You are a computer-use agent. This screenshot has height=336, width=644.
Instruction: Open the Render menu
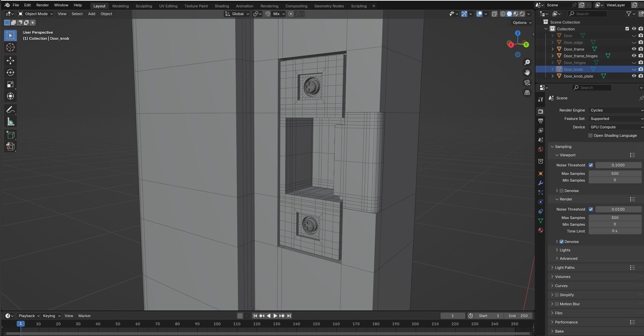(x=42, y=5)
